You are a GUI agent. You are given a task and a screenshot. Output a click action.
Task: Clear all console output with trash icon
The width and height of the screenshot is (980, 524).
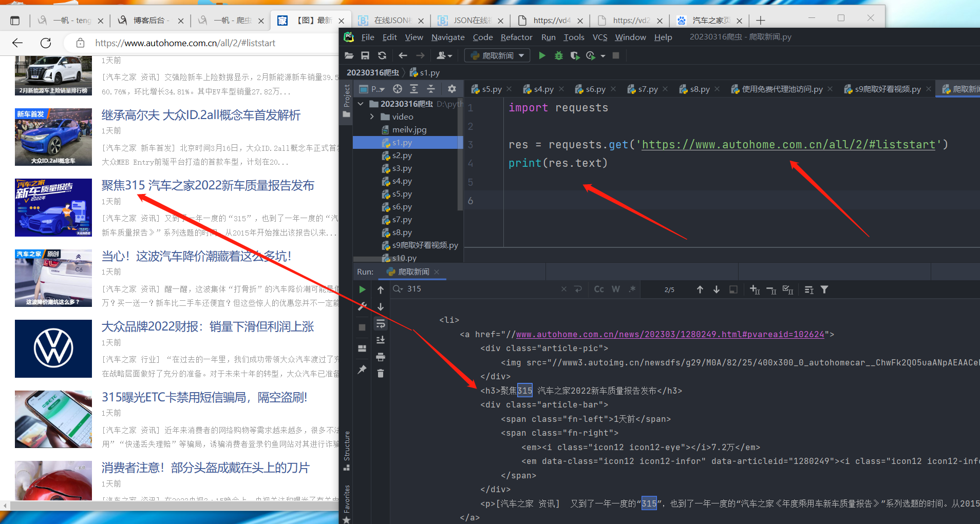tap(381, 373)
